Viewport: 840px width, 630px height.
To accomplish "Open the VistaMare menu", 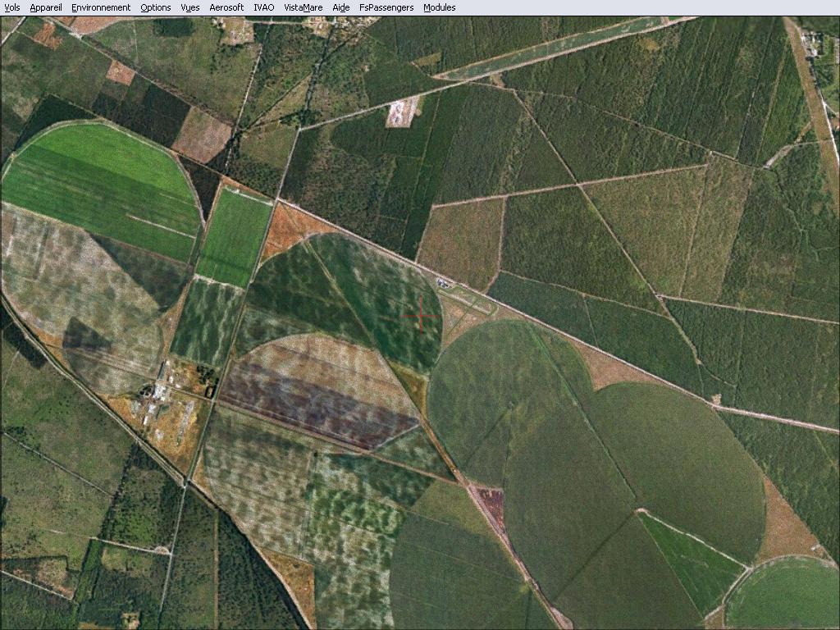I will (304, 7).
